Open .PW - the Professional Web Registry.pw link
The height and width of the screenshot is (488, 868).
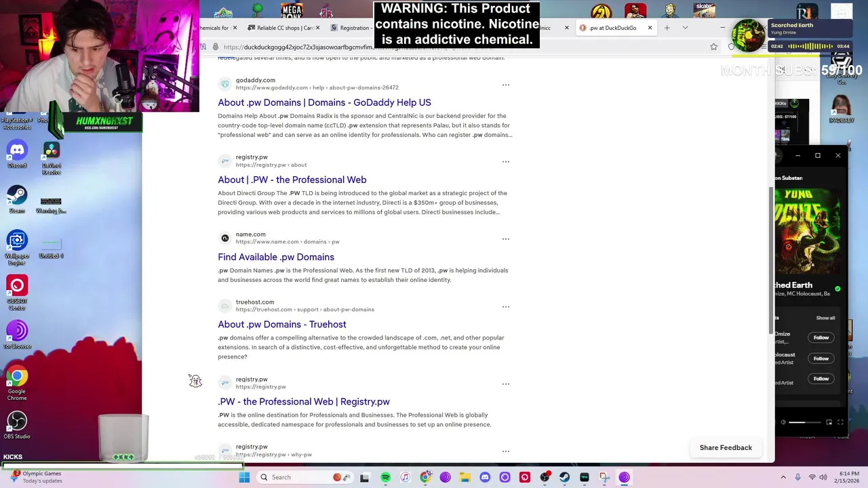tap(304, 401)
